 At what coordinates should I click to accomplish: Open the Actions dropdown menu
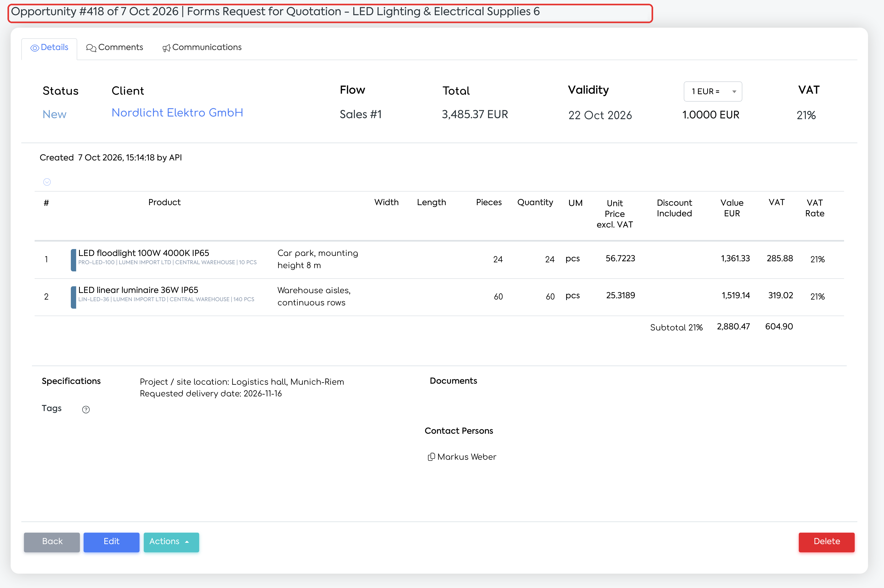tap(171, 542)
